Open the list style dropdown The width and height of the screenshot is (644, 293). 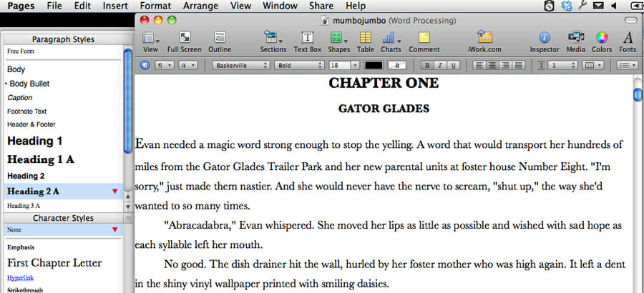[628, 65]
